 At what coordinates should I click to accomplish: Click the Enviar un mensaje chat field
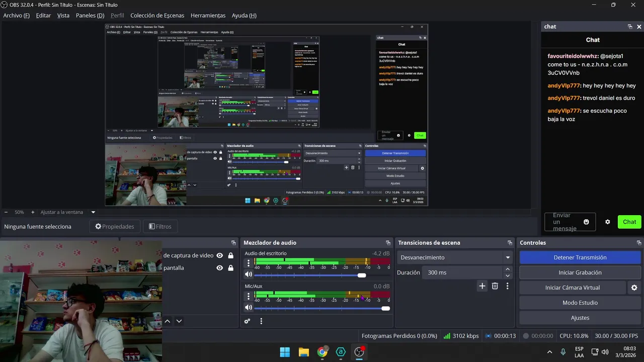coord(570,222)
